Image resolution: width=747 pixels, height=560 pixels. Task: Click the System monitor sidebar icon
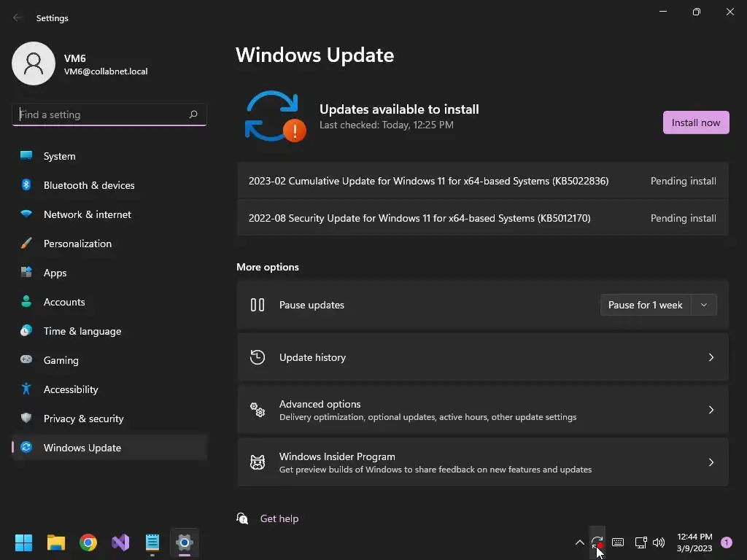coord(26,155)
